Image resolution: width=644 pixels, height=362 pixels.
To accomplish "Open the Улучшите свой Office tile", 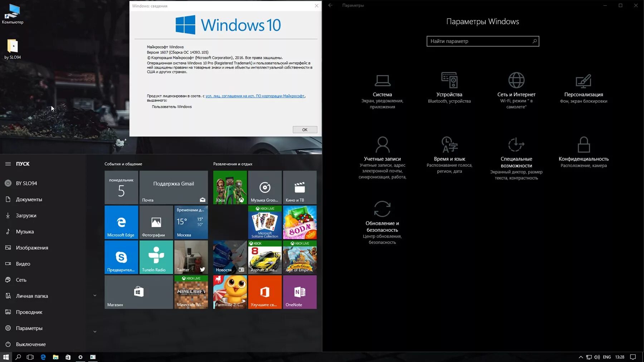I will coord(265,292).
